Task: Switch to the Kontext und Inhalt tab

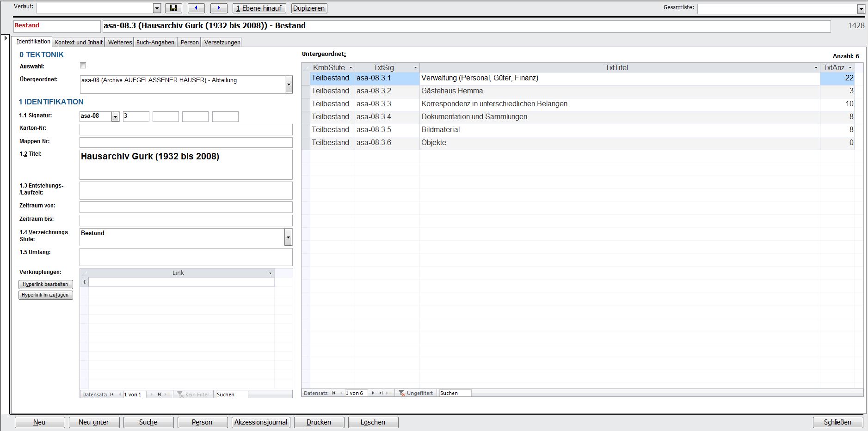Action: (79, 42)
